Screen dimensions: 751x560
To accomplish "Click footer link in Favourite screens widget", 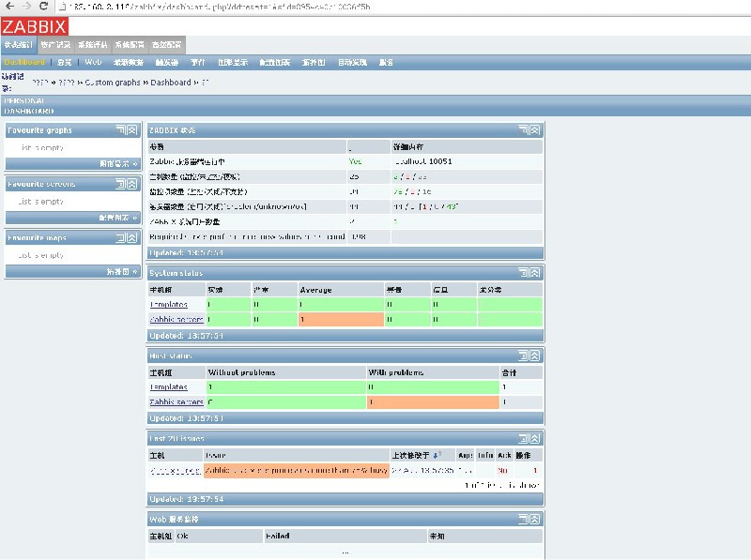I will point(118,218).
